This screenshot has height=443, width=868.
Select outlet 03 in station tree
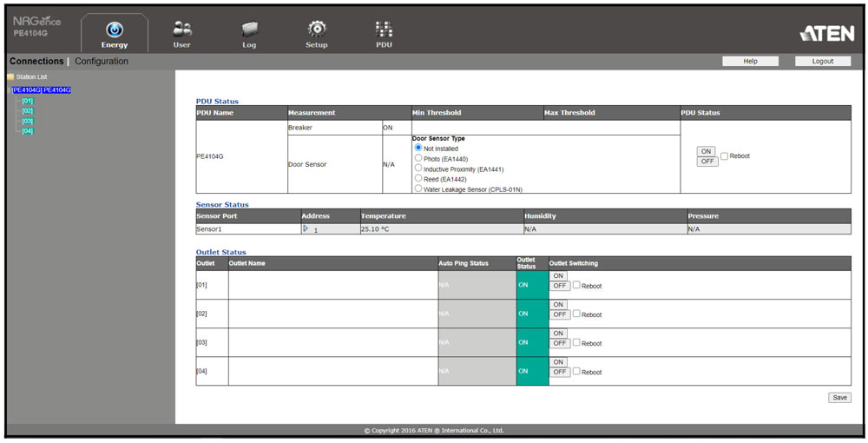coord(28,122)
